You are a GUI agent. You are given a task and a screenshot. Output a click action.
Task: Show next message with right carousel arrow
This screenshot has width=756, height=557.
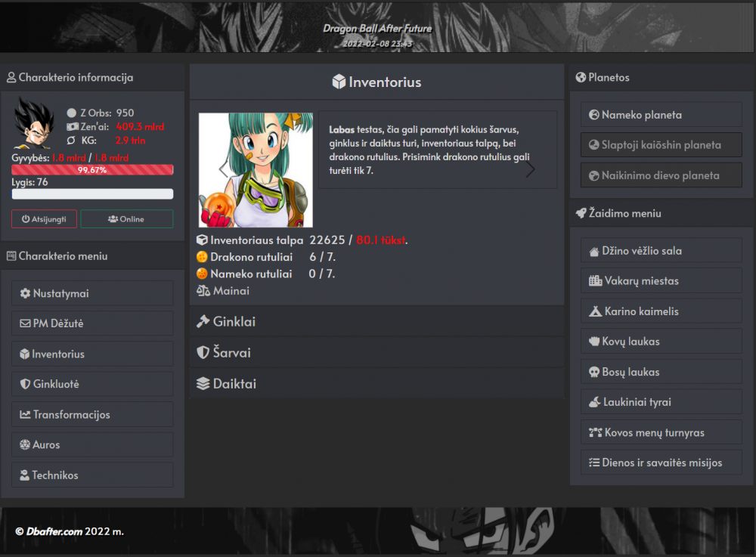tap(530, 169)
